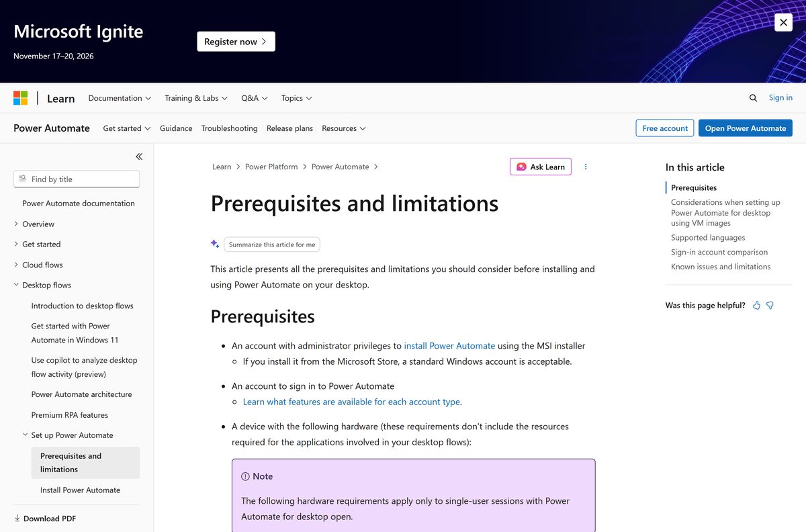Open the Documentation dropdown menu

point(120,98)
